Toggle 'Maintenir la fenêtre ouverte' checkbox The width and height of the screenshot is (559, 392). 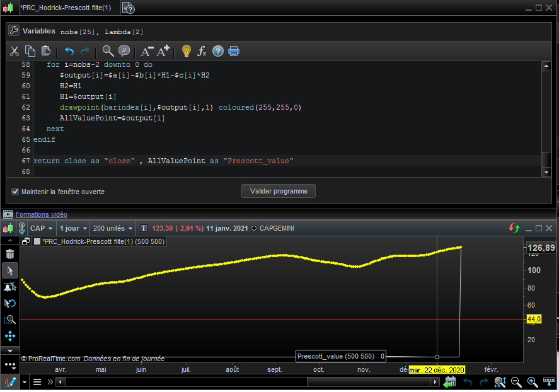point(15,192)
